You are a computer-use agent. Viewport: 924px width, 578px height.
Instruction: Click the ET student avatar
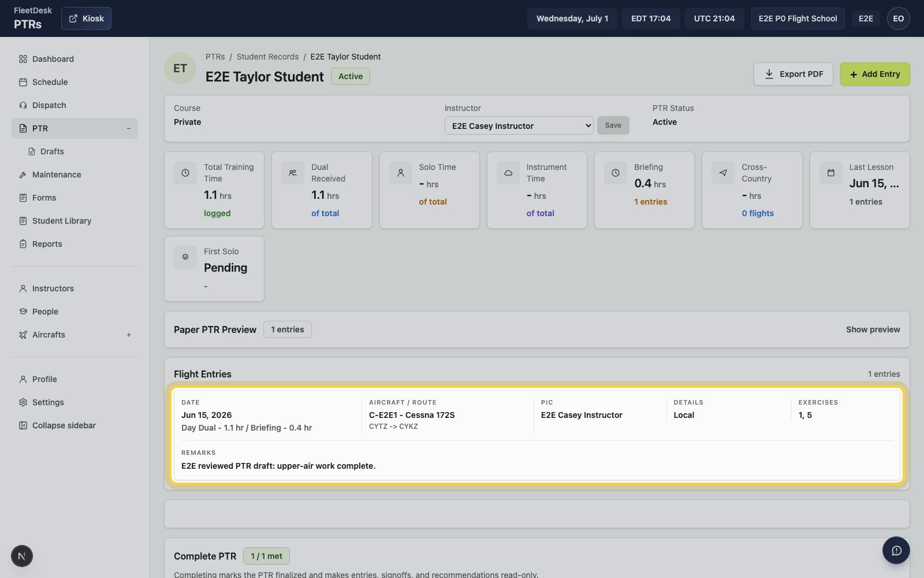click(180, 68)
